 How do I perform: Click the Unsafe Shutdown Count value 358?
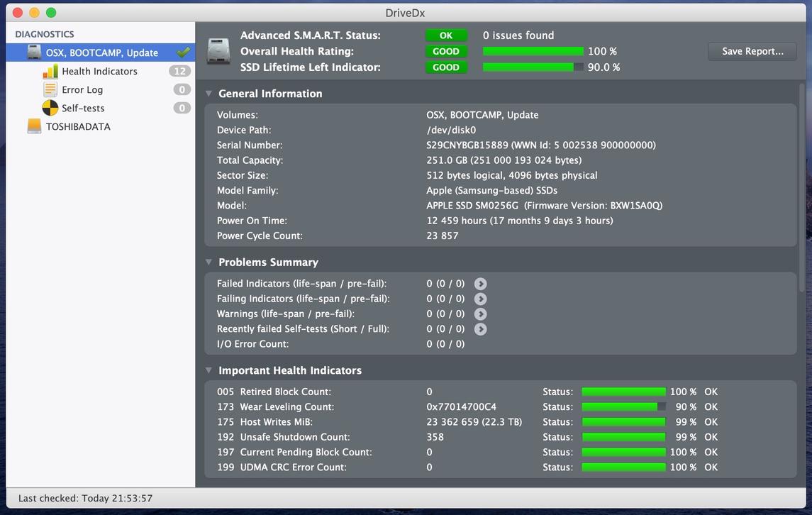pos(435,437)
